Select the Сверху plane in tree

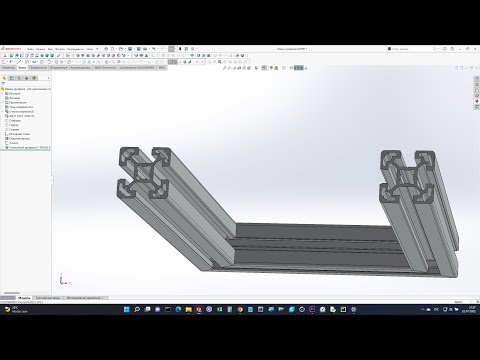(x=12, y=125)
